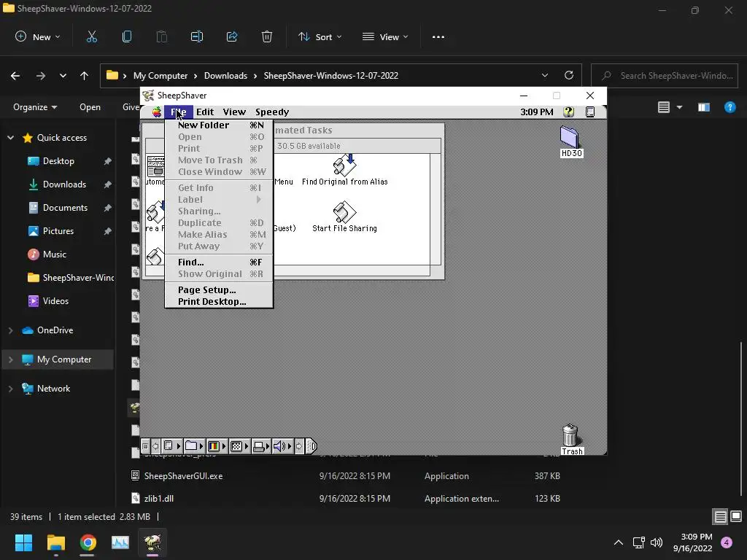Open sound volume control strip module
747x560 pixels.
(282, 446)
